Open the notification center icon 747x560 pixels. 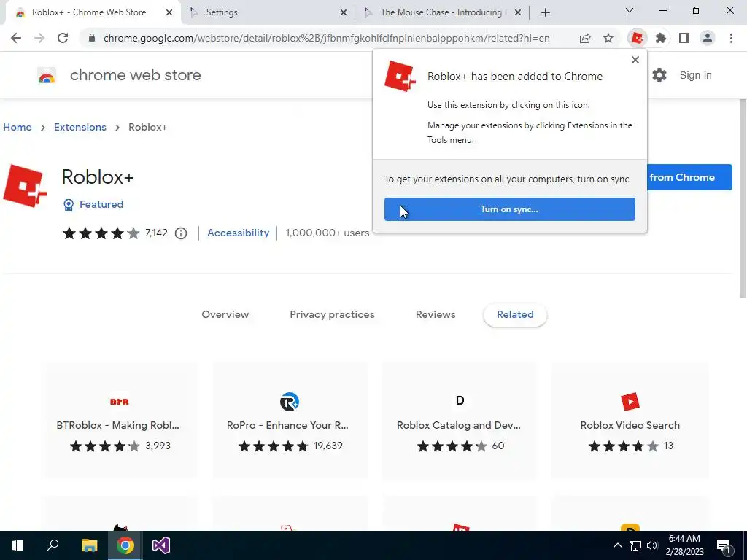click(724, 546)
